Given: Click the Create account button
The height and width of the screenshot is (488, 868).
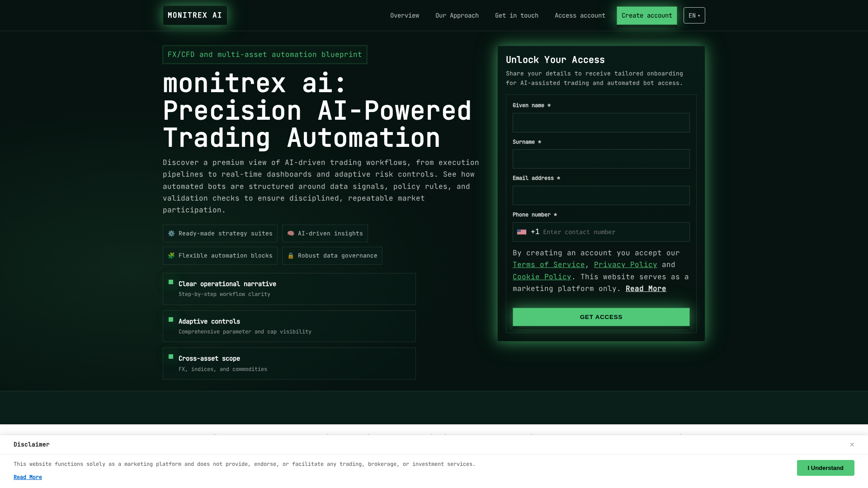Looking at the screenshot, I should [647, 15].
